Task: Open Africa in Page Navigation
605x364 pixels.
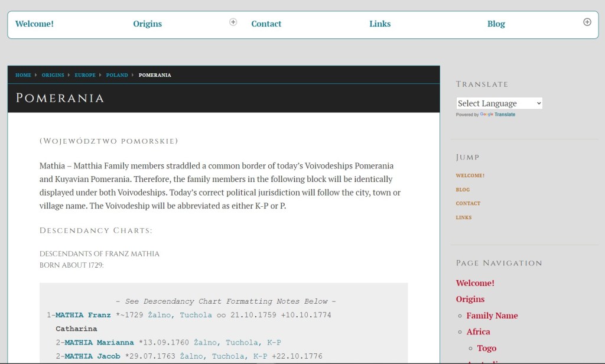Action: [x=478, y=331]
